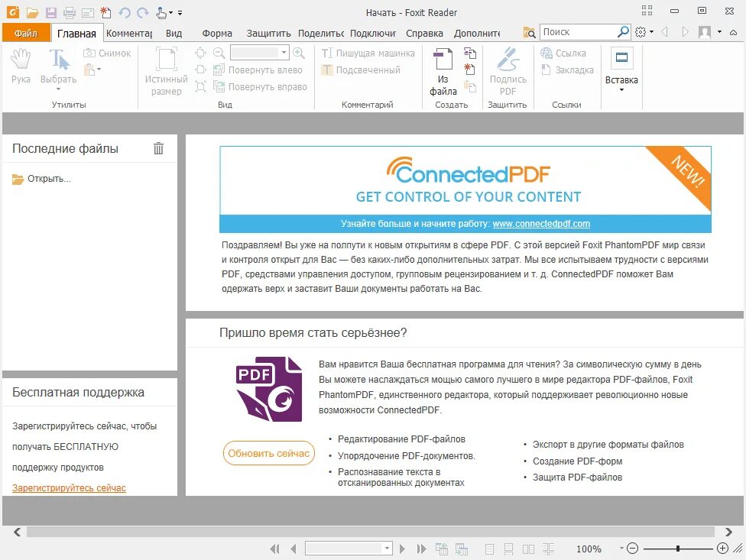
Task: Collapse the ribbon with the caret icon
Action: 734,32
